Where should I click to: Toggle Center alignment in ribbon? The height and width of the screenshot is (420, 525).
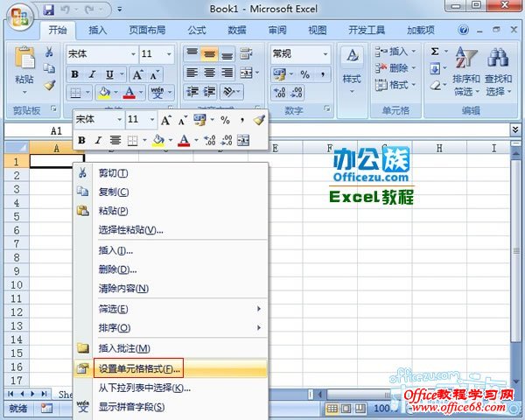(x=210, y=73)
